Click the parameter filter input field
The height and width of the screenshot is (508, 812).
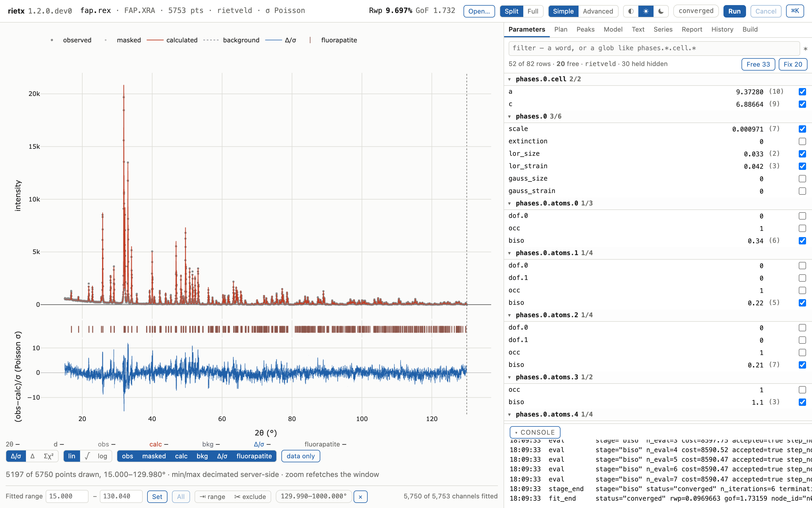[x=654, y=48]
